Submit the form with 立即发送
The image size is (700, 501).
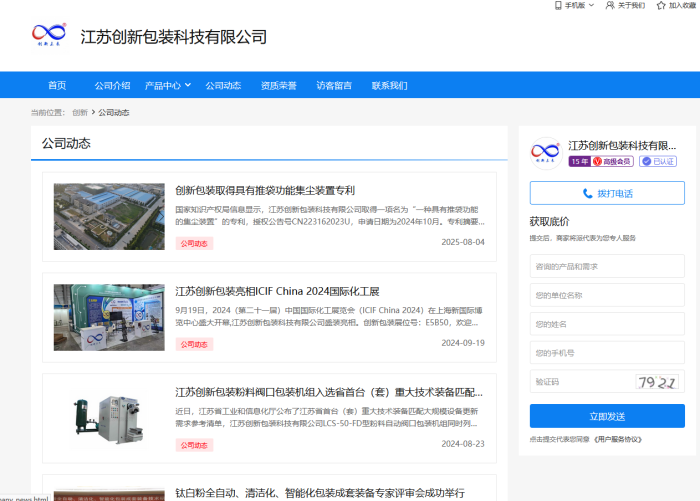click(607, 416)
